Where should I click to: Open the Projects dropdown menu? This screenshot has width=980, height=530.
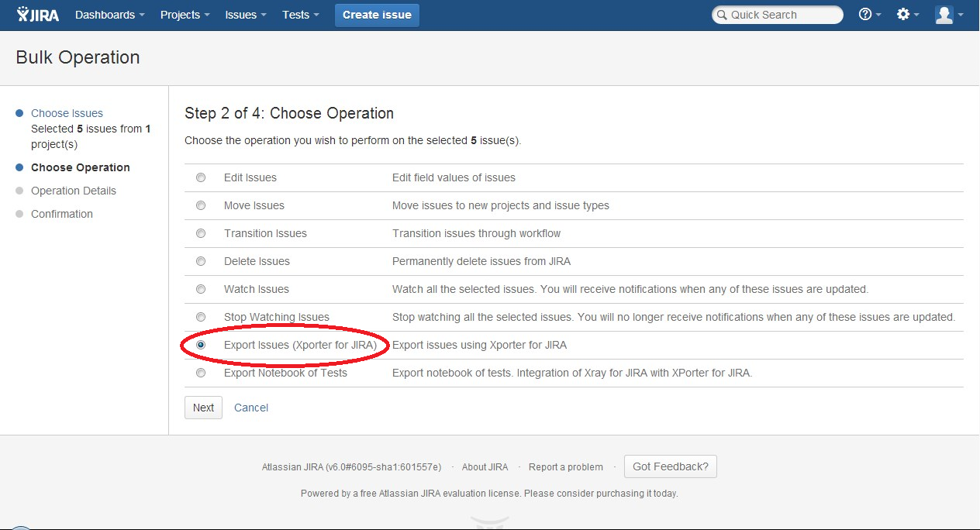pyautogui.click(x=185, y=15)
